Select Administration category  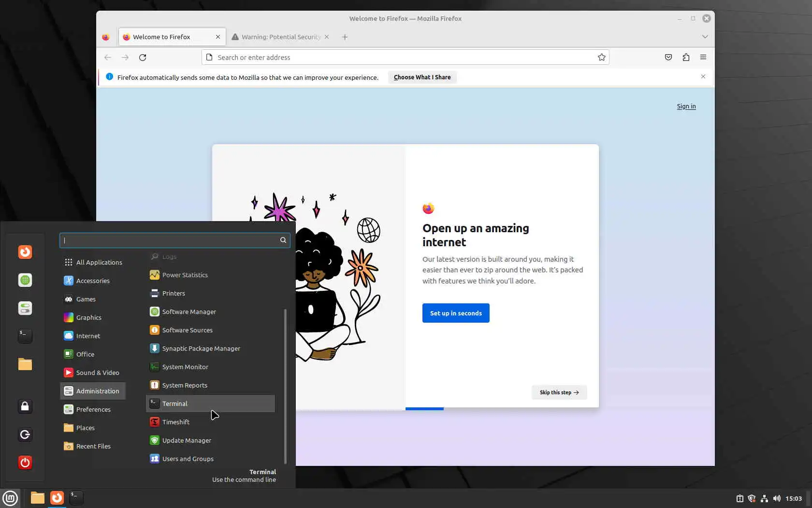point(93,391)
